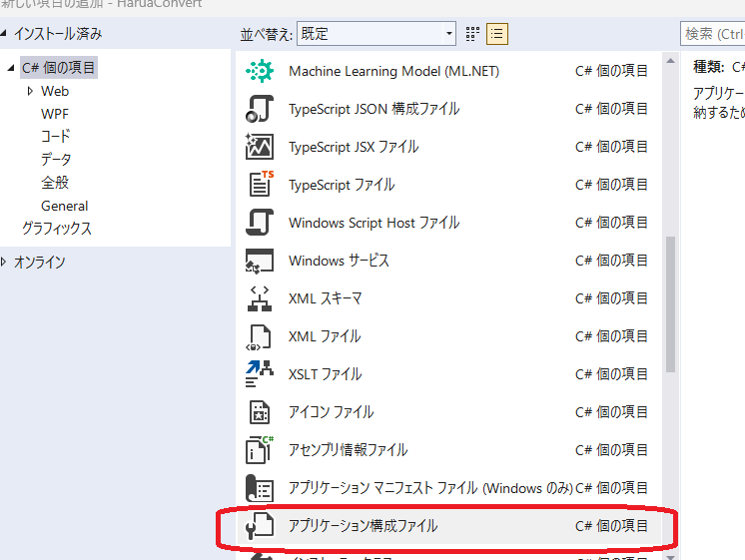This screenshot has width=745, height=560.
Task: Collapse the インストール済み section
Action: point(4,33)
